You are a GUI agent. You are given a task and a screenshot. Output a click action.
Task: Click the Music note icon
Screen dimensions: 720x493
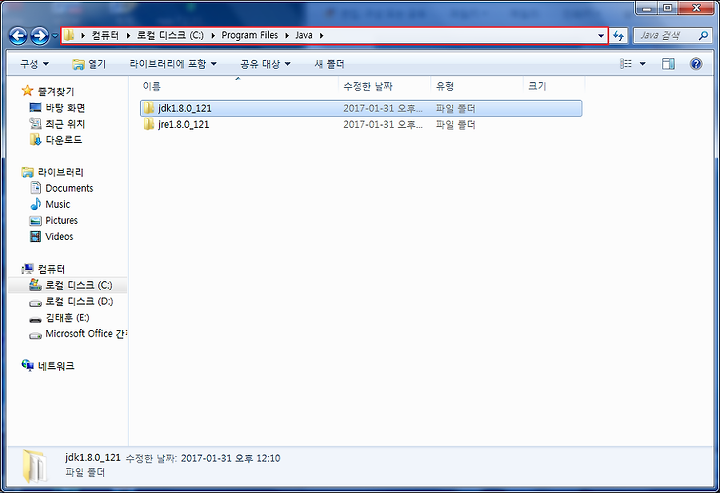(35, 204)
